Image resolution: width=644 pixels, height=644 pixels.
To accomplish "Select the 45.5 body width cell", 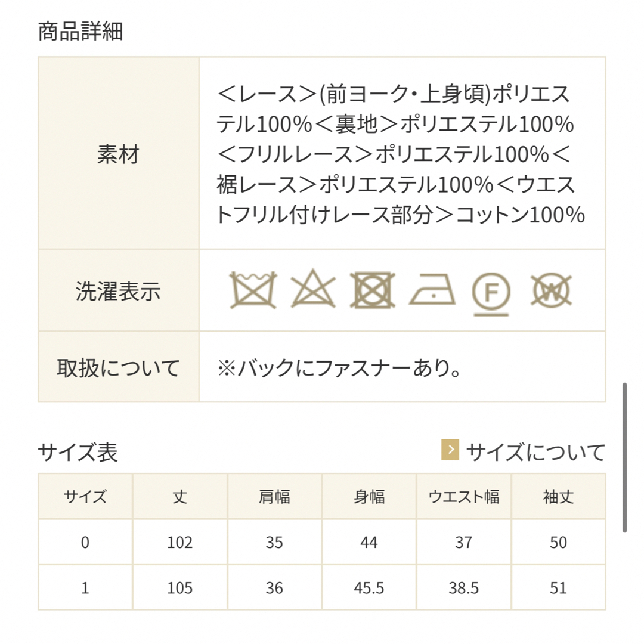I will tap(369, 588).
